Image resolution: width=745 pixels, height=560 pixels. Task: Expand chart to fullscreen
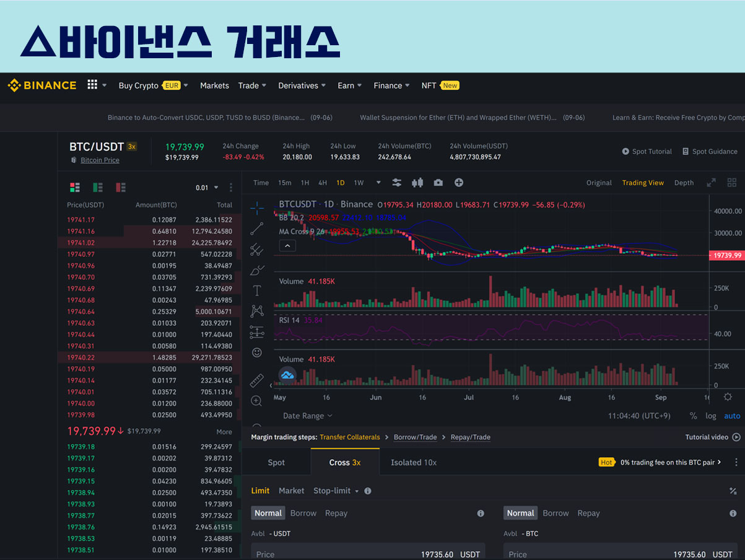coord(712,183)
